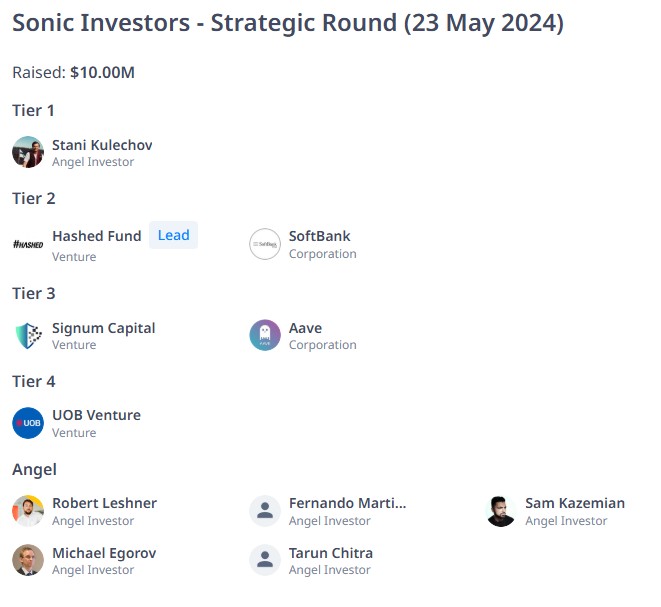Click the Sonic Investors Strategic Round heading
Image resolution: width=661 pixels, height=607 pixels.
pyautogui.click(x=288, y=23)
